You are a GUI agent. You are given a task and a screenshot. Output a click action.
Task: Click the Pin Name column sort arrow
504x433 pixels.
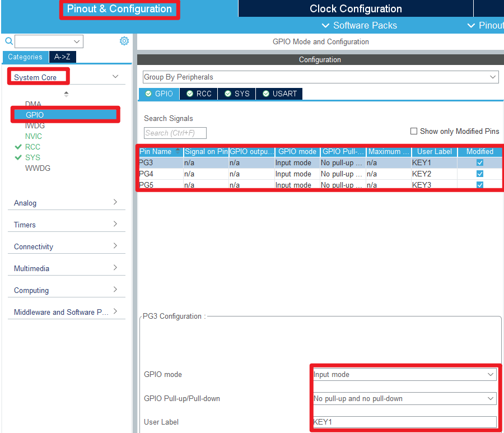(178, 151)
